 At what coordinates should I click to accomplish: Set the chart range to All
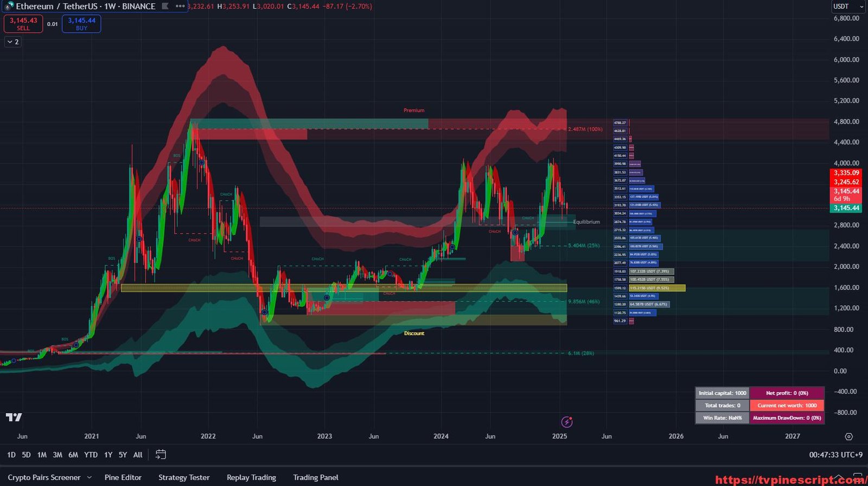tap(138, 455)
